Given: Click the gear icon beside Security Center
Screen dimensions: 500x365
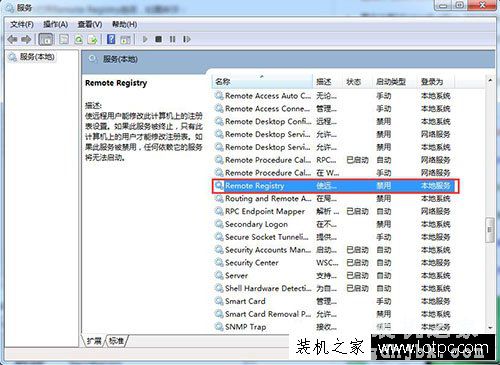Looking at the screenshot, I should [219, 263].
